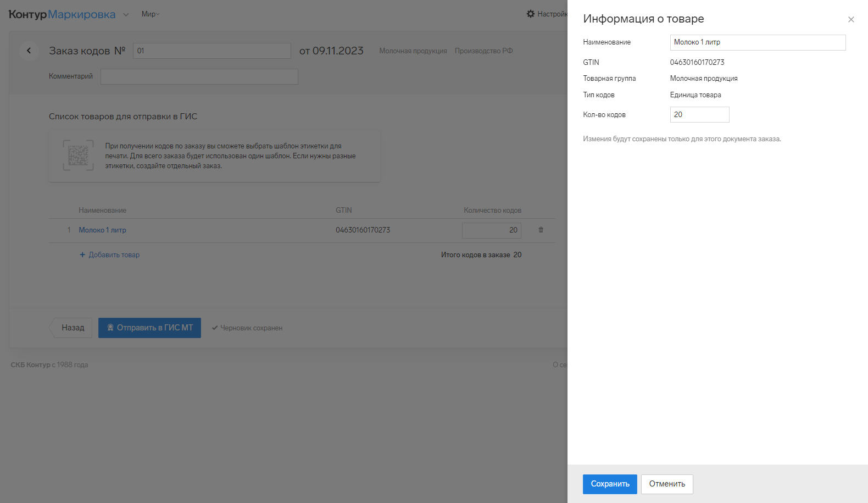This screenshot has width=868, height=503.
Task: Expand the Контур Маркировка product chevron
Action: pyautogui.click(x=126, y=15)
